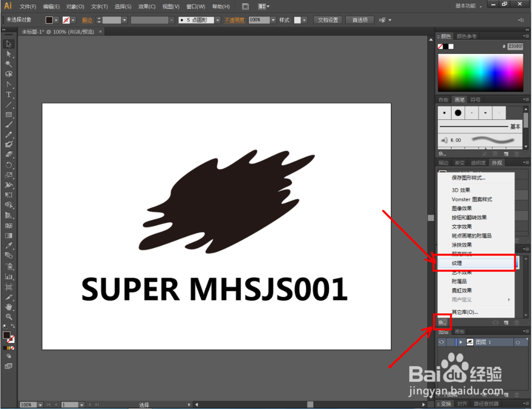This screenshot has width=532, height=409.
Task: Select the Slice tool
Action: coord(9,297)
